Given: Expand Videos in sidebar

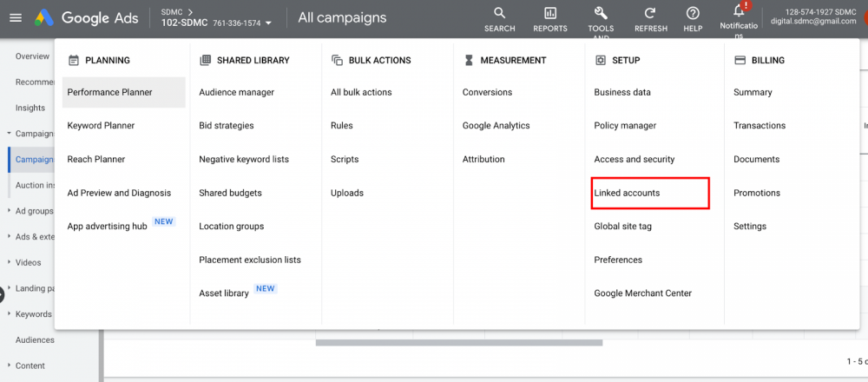Looking at the screenshot, I should pyautogui.click(x=9, y=262).
